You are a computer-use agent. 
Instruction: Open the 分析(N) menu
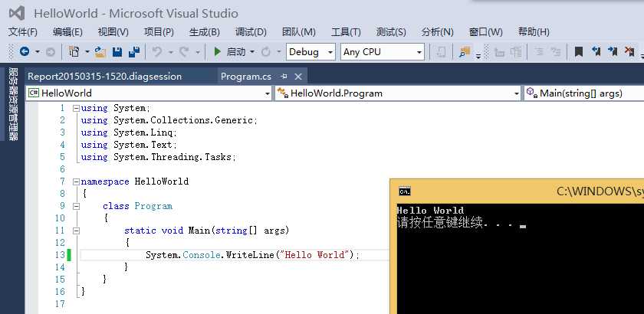[438, 31]
